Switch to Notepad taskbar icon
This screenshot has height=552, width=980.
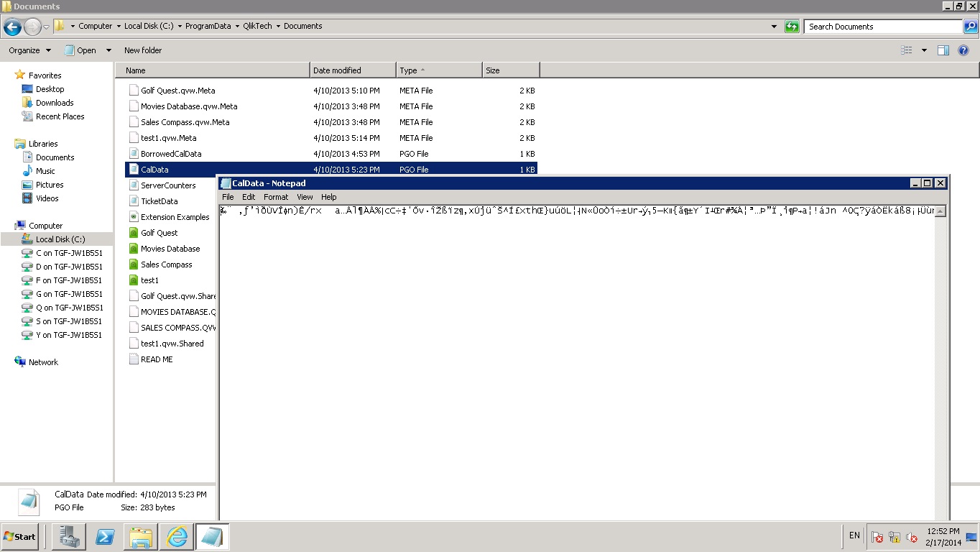tap(213, 536)
